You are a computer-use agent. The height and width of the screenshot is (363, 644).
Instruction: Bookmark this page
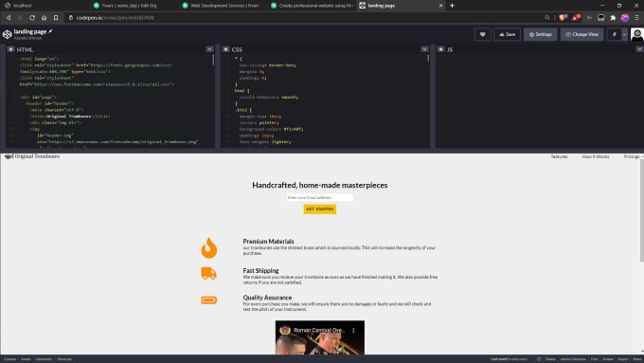click(56, 18)
